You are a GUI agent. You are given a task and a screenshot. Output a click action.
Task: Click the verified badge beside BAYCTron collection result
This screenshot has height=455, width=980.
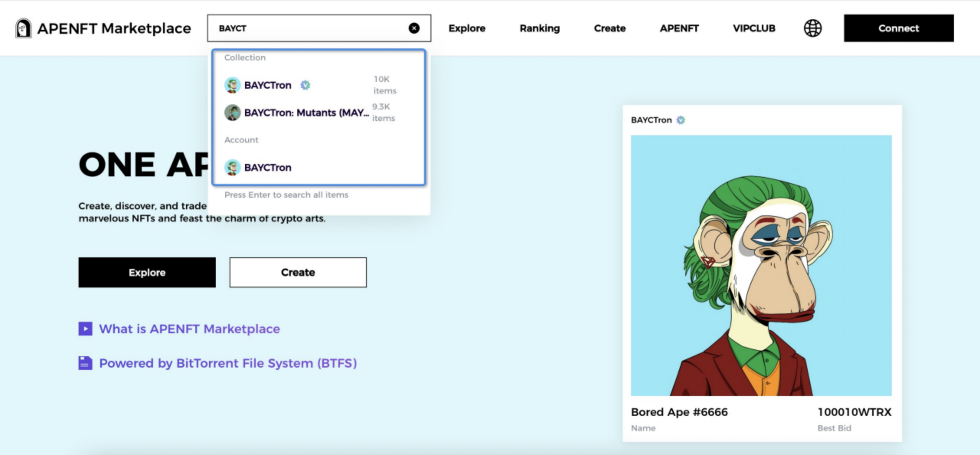point(305,85)
